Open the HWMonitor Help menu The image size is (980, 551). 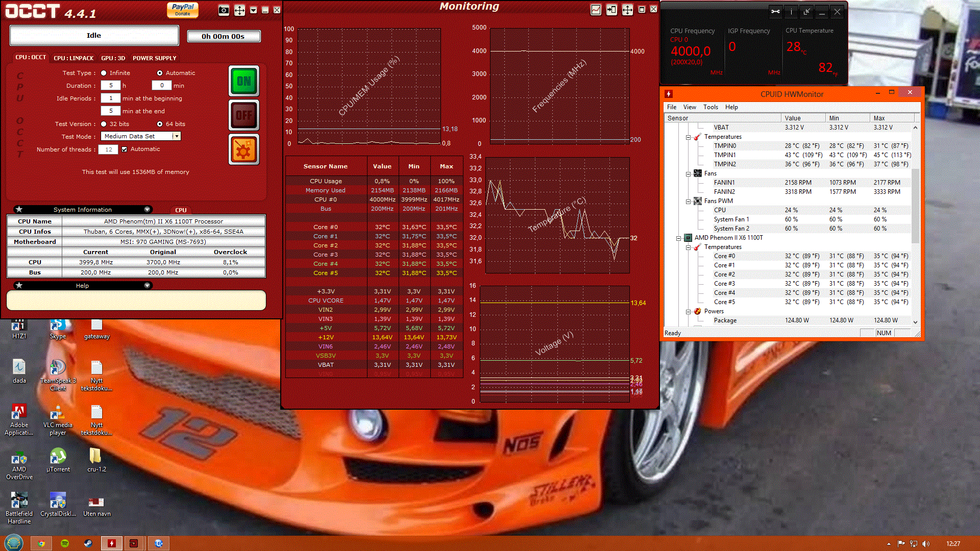coord(731,107)
